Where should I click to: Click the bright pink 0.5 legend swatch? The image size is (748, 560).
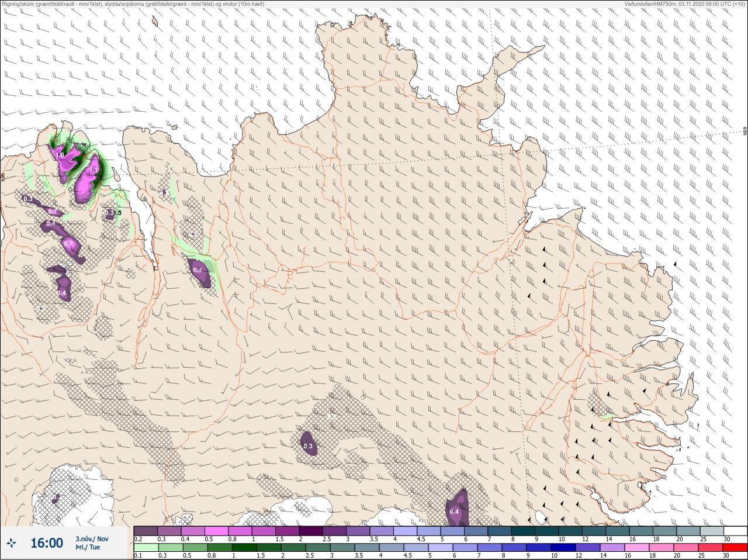coord(217,531)
